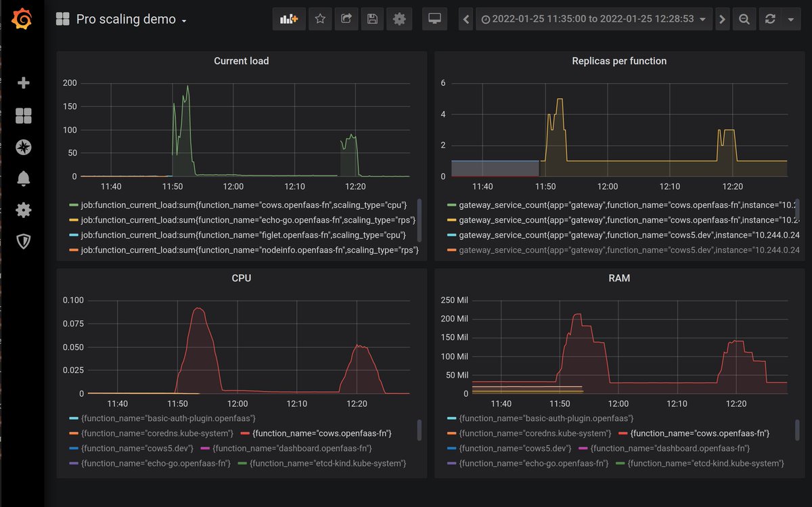Refresh the dashboard now

pos(770,19)
